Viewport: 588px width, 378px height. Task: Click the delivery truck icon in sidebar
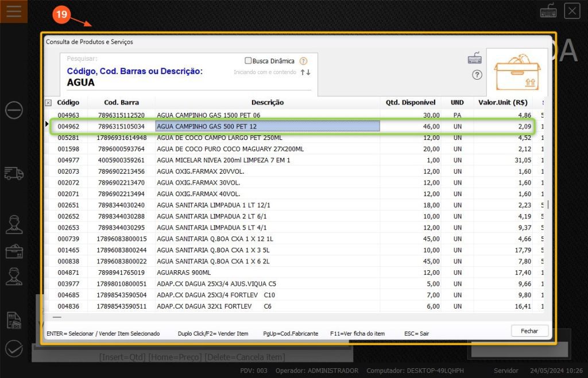coord(14,173)
